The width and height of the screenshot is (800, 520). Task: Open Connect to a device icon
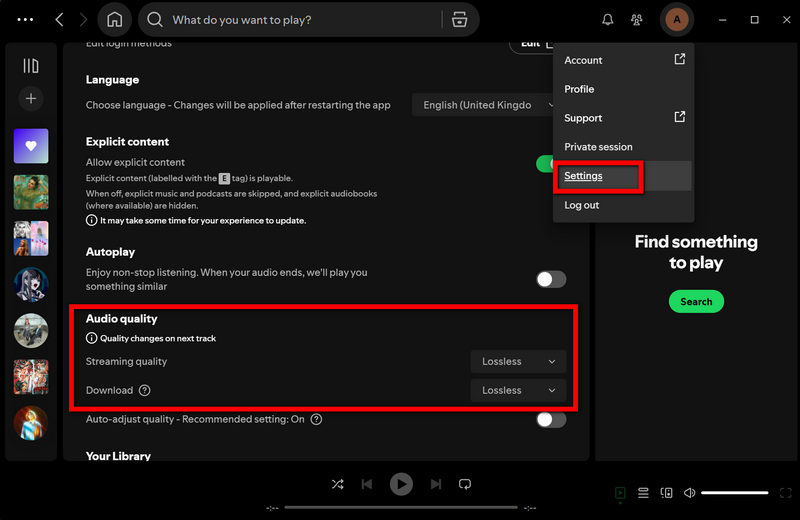coord(666,493)
